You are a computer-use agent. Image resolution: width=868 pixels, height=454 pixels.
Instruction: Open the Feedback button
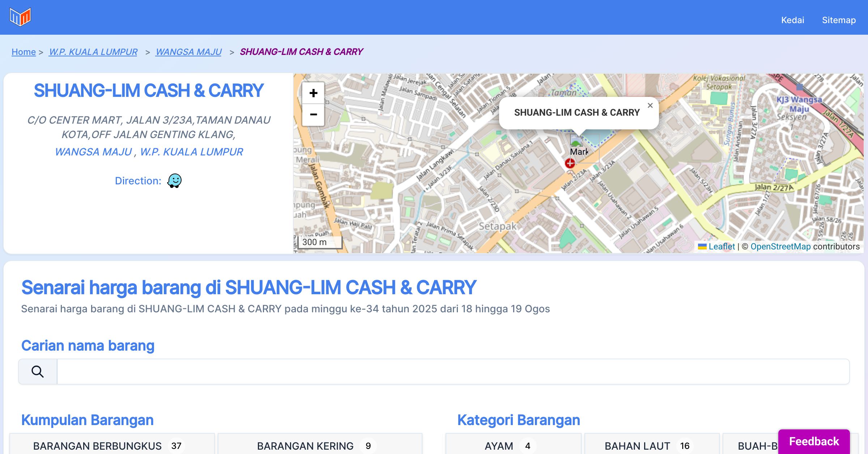(x=814, y=441)
